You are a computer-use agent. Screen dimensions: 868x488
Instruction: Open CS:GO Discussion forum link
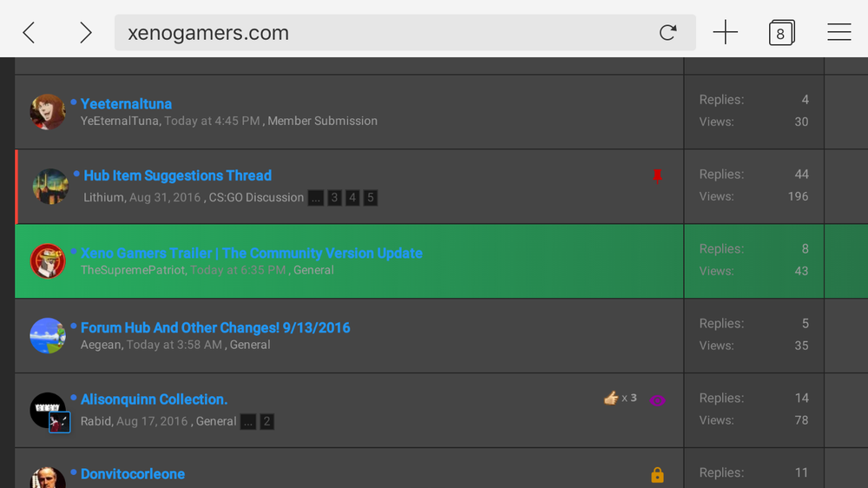(256, 198)
